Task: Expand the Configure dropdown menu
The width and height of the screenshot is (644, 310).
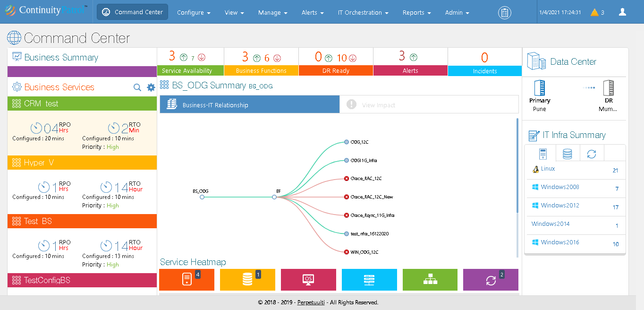Action: pyautogui.click(x=194, y=13)
